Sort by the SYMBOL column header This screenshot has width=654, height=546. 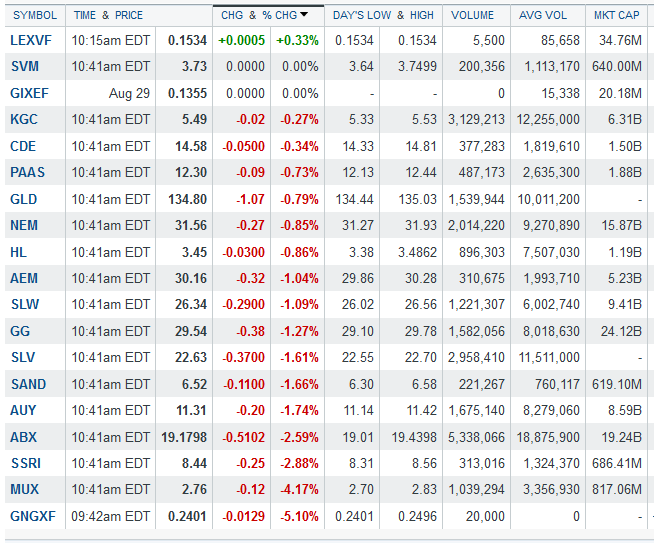(x=35, y=15)
